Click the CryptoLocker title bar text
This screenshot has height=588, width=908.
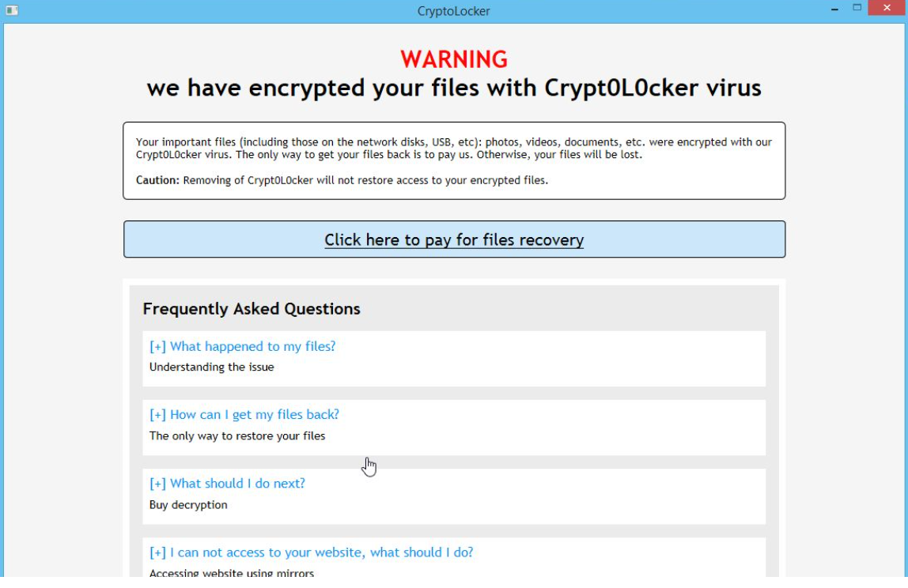coord(453,10)
